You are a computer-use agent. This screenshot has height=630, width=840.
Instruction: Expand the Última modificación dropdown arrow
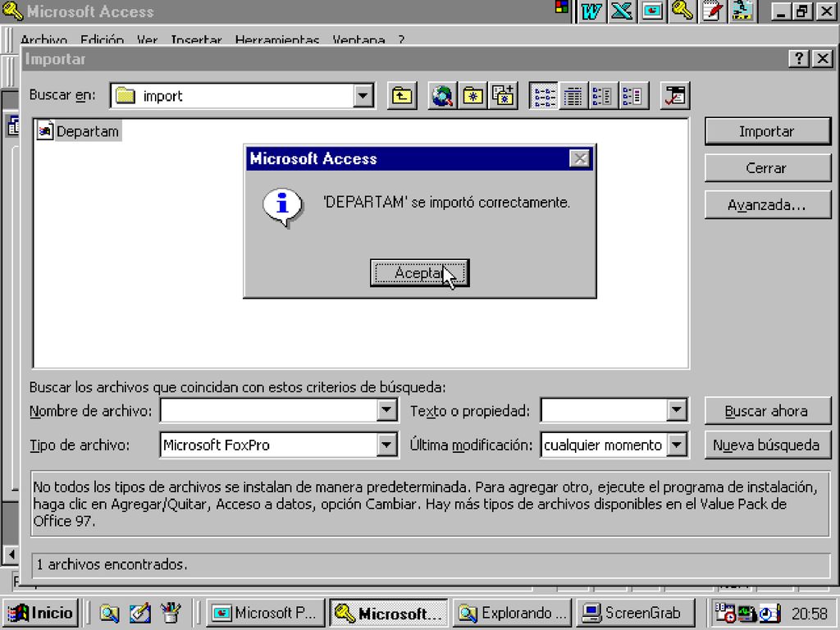(676, 445)
